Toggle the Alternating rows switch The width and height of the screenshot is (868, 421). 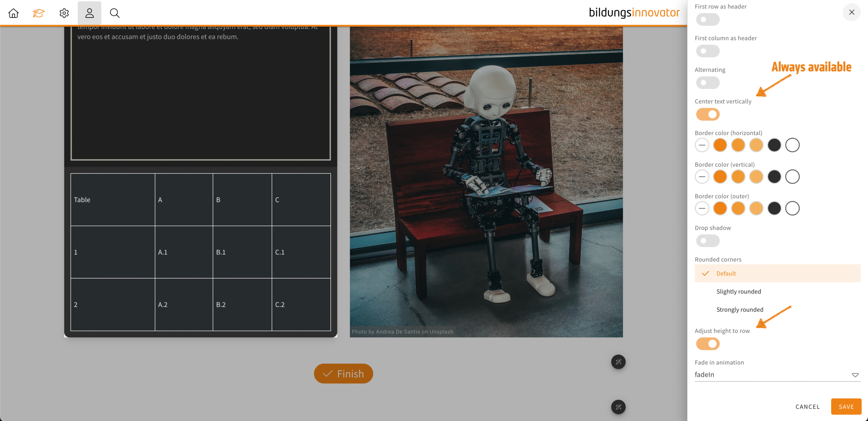point(708,83)
